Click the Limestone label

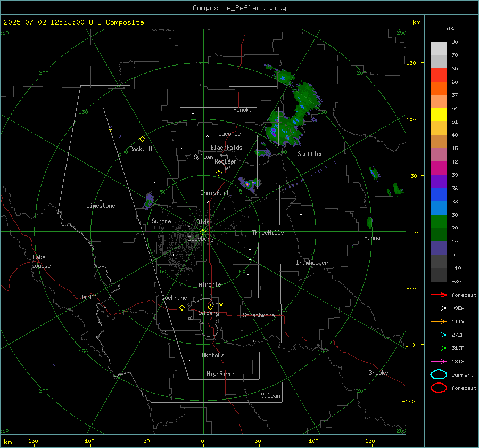101,206
